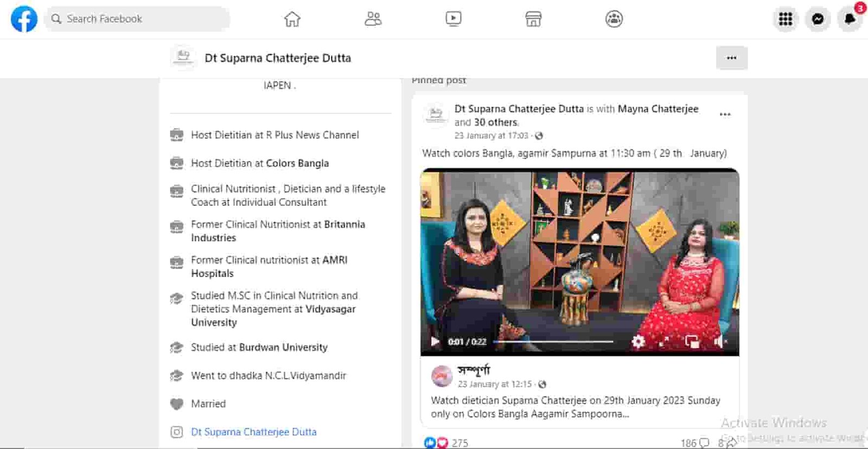Open Messenger chats
Image resolution: width=868 pixels, height=449 pixels.
(818, 19)
